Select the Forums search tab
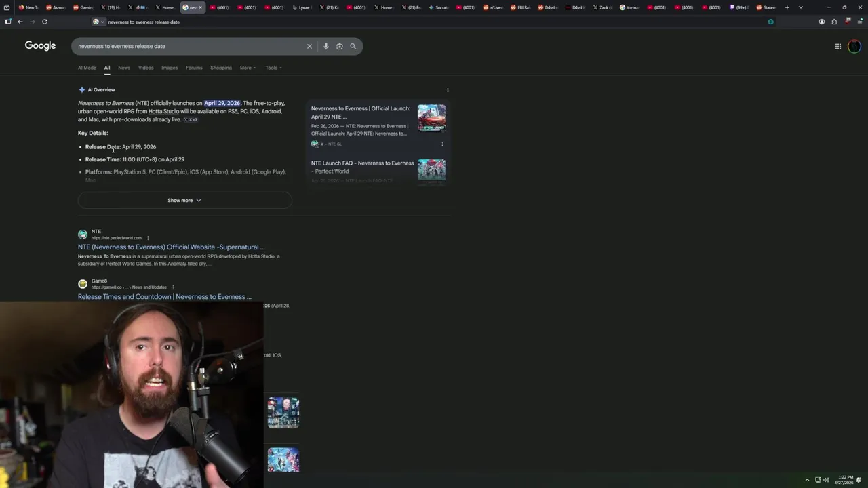Image resolution: width=868 pixels, height=488 pixels. [x=194, y=68]
